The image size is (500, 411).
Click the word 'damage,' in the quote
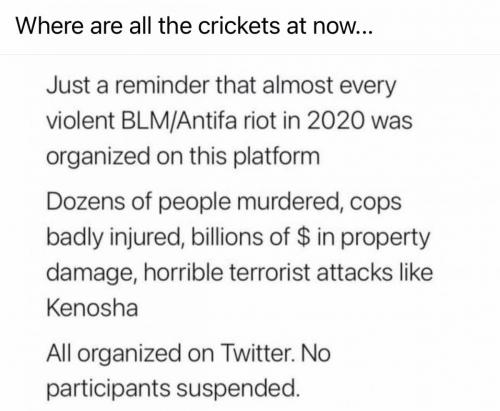pyautogui.click(x=92, y=273)
